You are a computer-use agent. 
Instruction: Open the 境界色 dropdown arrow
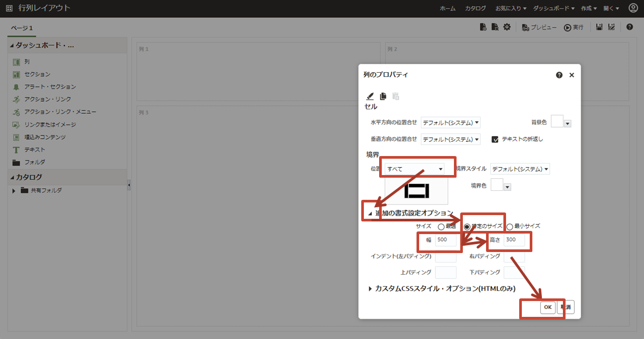point(508,187)
